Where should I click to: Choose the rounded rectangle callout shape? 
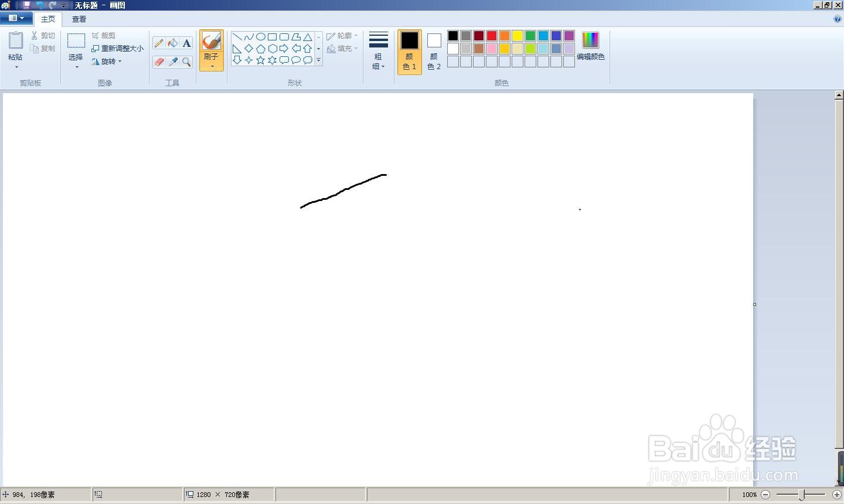(284, 60)
